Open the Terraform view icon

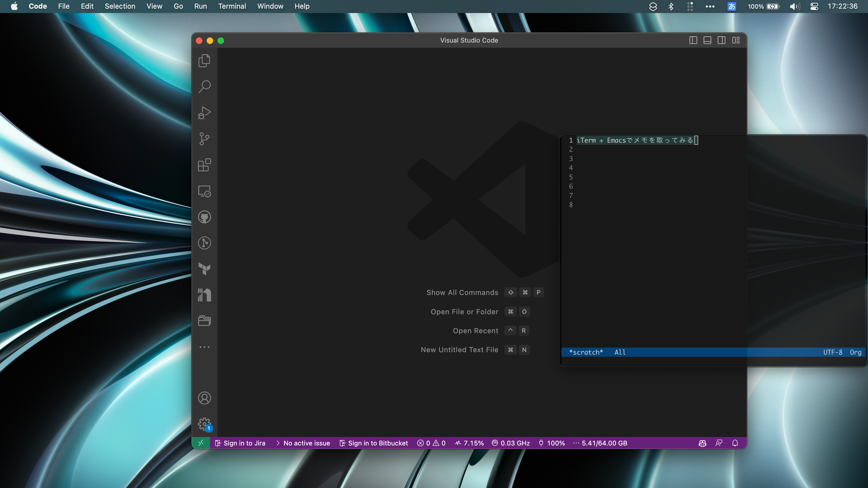pyautogui.click(x=204, y=269)
